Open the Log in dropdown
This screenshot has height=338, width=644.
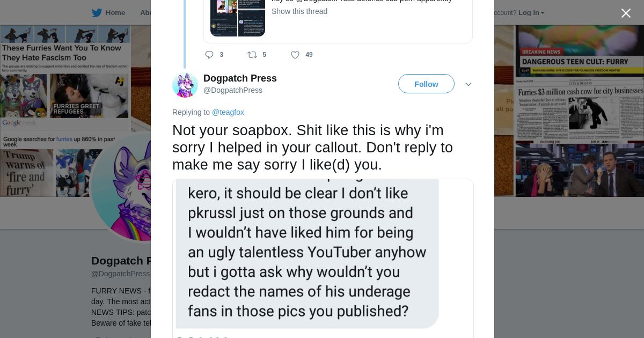coord(531,13)
